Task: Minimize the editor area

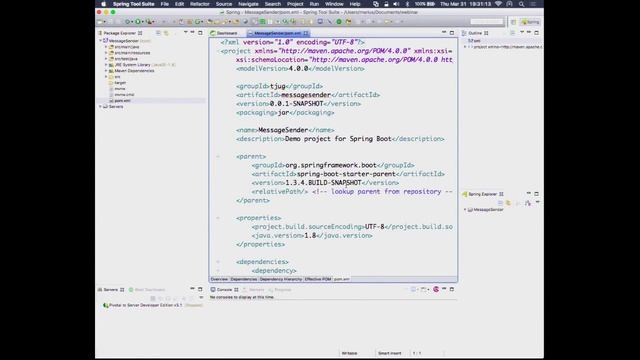Action: (444, 33)
